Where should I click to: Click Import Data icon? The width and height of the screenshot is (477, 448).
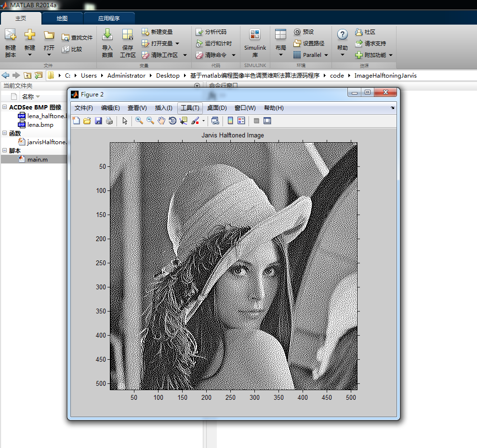point(107,42)
